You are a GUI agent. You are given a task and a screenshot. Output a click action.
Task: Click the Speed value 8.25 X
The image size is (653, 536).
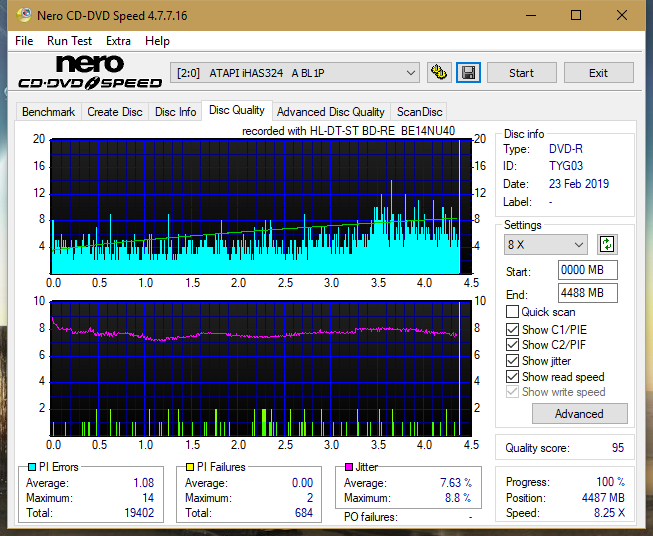(x=609, y=513)
